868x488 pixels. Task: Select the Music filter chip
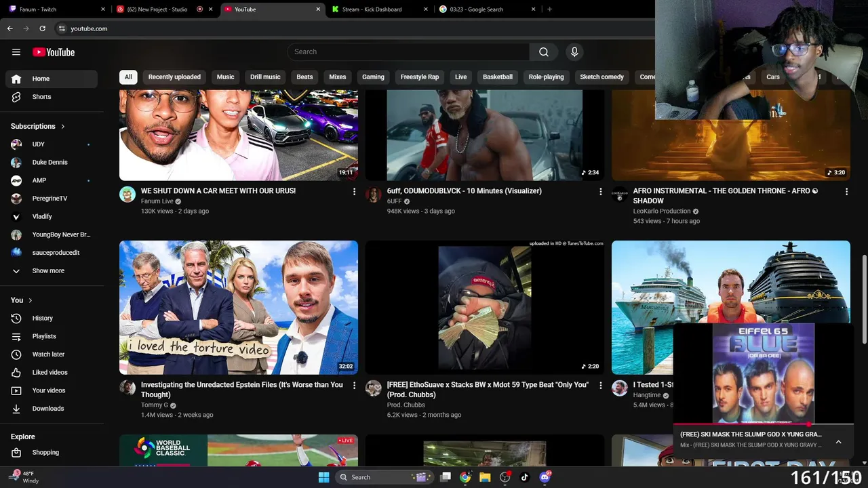click(225, 77)
